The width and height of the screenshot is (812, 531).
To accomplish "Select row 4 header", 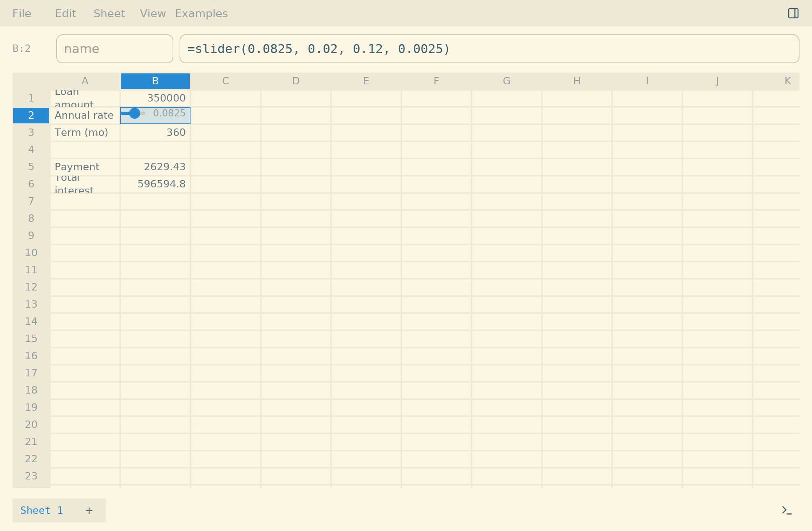I will point(31,150).
